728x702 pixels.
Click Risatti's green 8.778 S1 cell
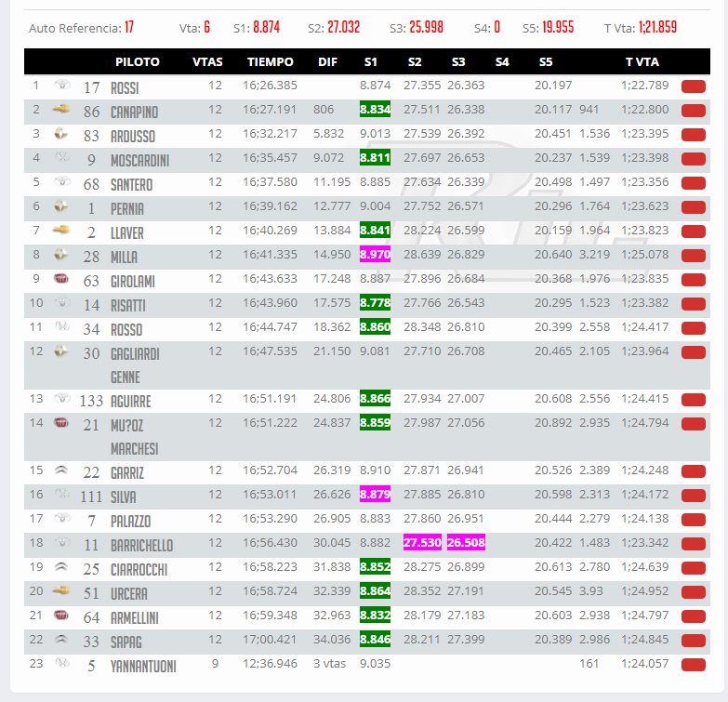(375, 303)
